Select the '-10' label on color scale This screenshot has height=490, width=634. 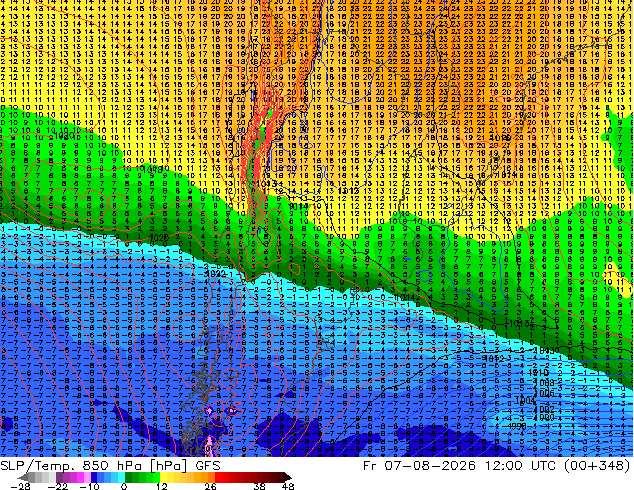pos(89,486)
